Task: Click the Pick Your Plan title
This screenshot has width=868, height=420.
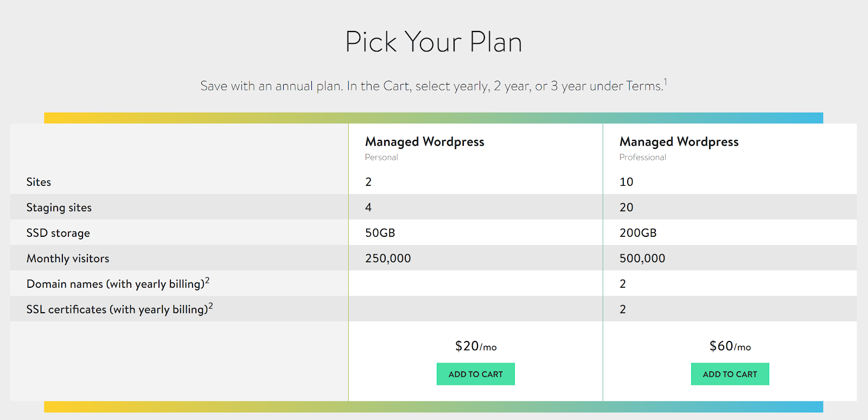Action: (433, 42)
